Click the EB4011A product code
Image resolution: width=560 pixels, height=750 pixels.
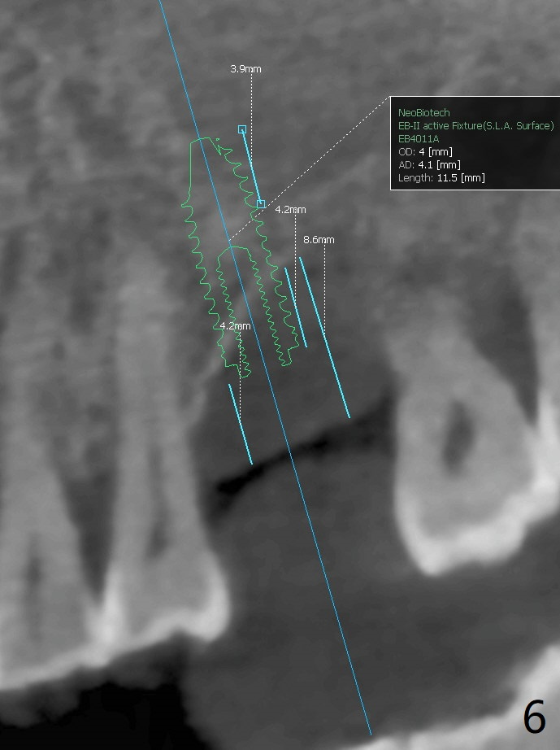(x=419, y=139)
